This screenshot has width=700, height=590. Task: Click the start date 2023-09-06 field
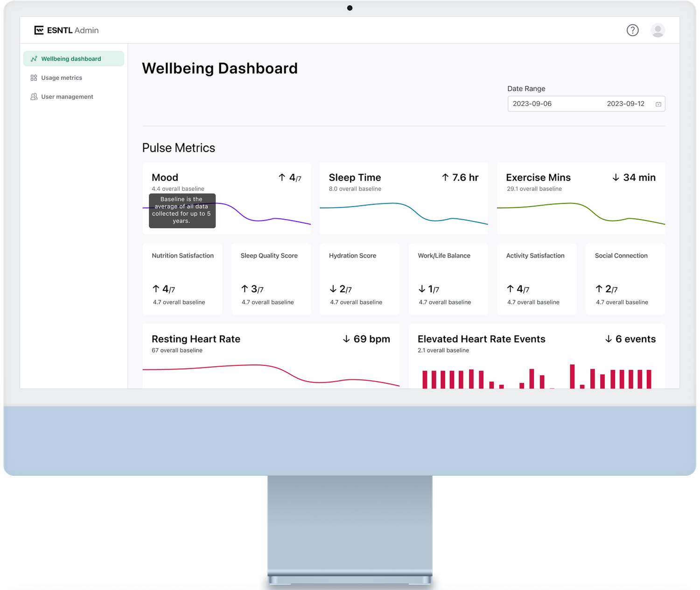532,104
